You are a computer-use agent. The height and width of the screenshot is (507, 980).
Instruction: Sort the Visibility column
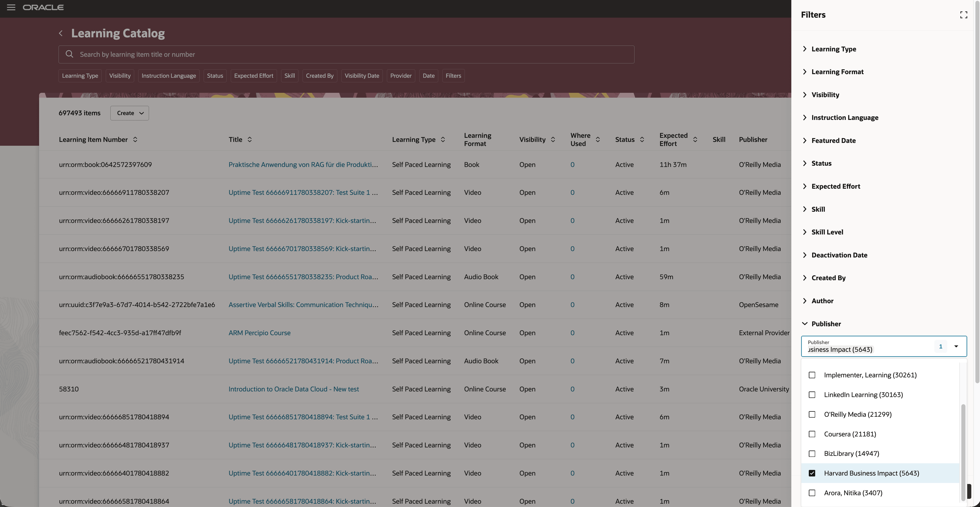point(553,139)
